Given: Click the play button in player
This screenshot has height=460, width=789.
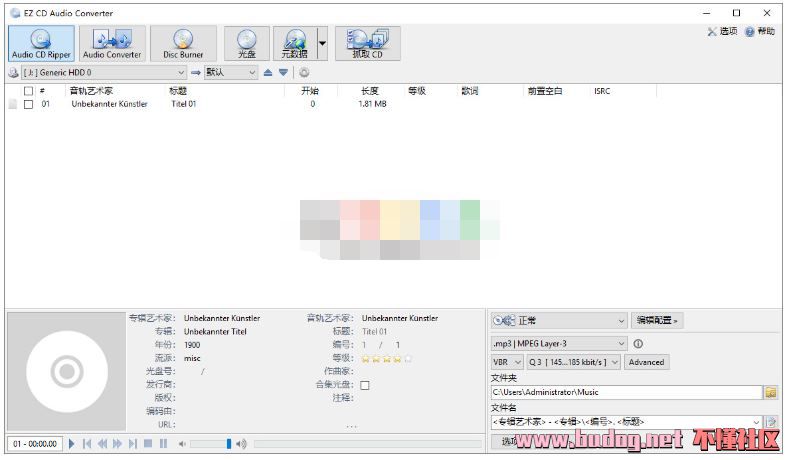Looking at the screenshot, I should pos(71,444).
